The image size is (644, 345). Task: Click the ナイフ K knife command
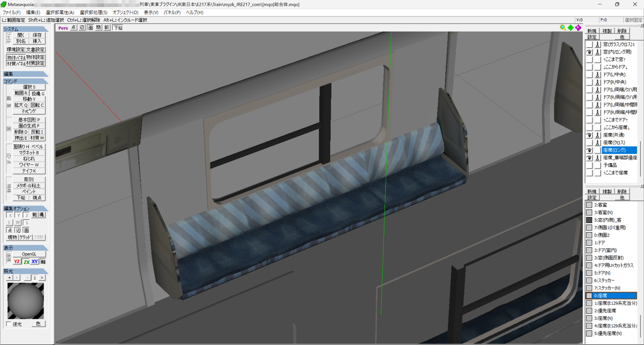click(29, 171)
